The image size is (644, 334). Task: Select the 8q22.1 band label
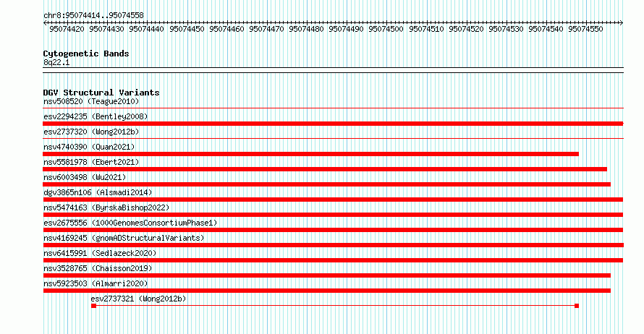[x=56, y=62]
